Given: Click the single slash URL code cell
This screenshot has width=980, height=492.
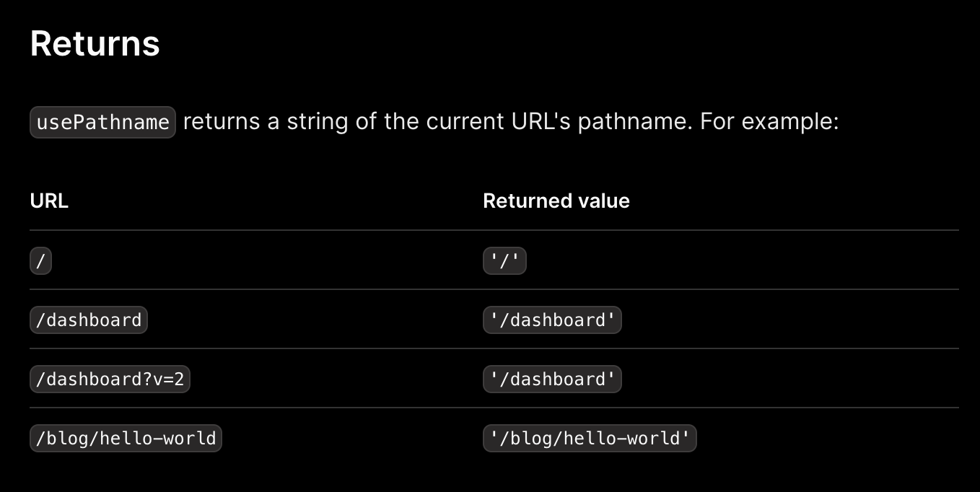Looking at the screenshot, I should pyautogui.click(x=40, y=260).
